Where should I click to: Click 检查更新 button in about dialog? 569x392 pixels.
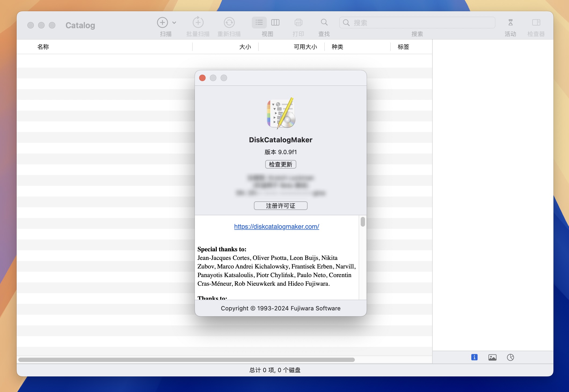click(281, 164)
